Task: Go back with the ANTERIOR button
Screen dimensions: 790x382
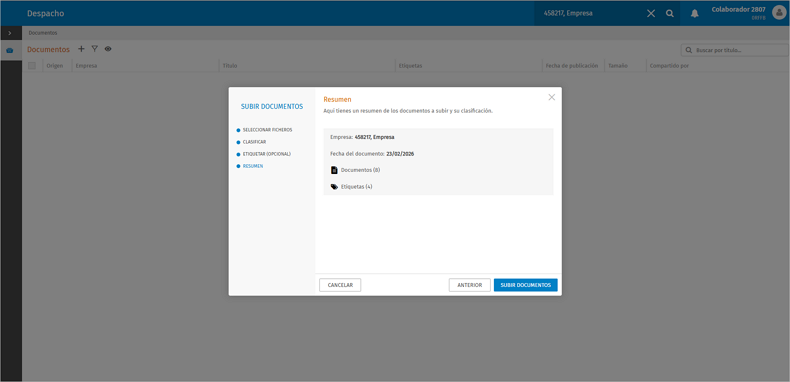Action: 470,285
